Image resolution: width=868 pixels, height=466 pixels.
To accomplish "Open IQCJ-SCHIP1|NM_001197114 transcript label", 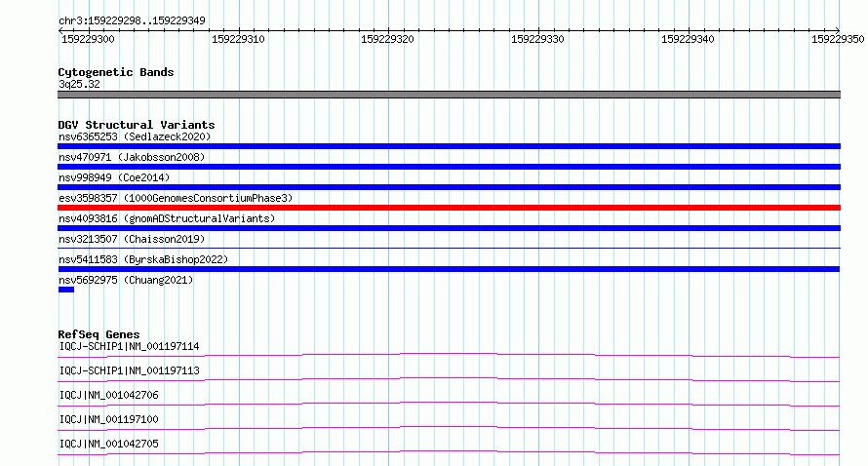I will pyautogui.click(x=129, y=346).
